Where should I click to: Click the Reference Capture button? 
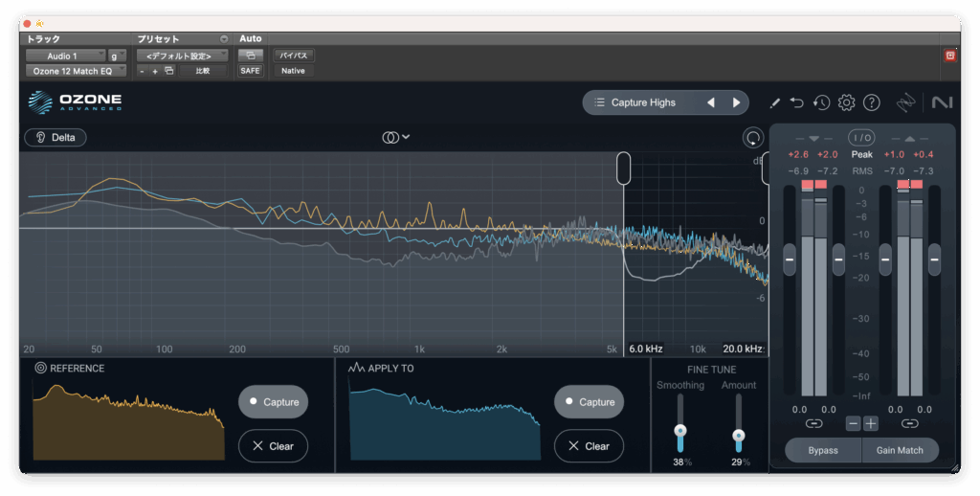click(x=273, y=402)
